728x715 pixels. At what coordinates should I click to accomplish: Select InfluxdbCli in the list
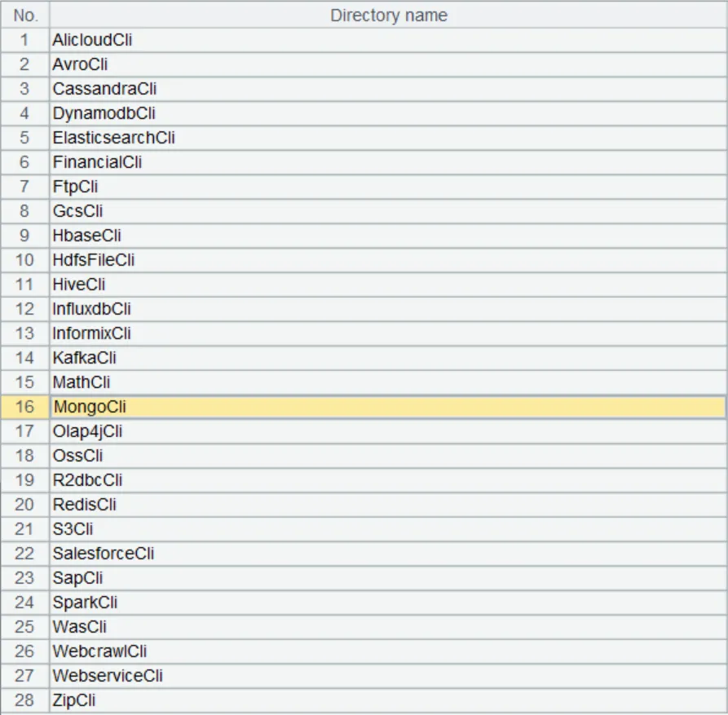coord(388,309)
